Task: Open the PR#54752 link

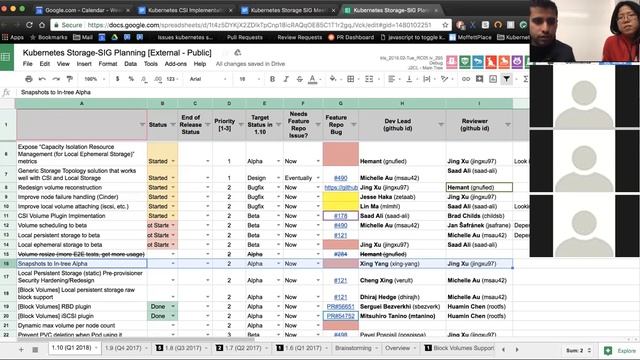Action: point(340,316)
